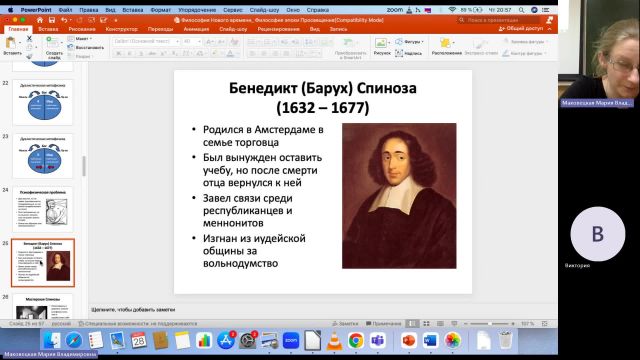The height and width of the screenshot is (360, 640).
Task: Click the notes field Щелкните, чтобы добавить заметки
Action: (x=133, y=310)
